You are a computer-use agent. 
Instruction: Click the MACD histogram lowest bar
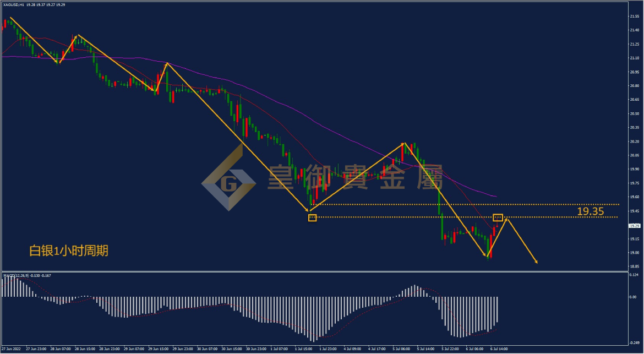(x=314, y=319)
